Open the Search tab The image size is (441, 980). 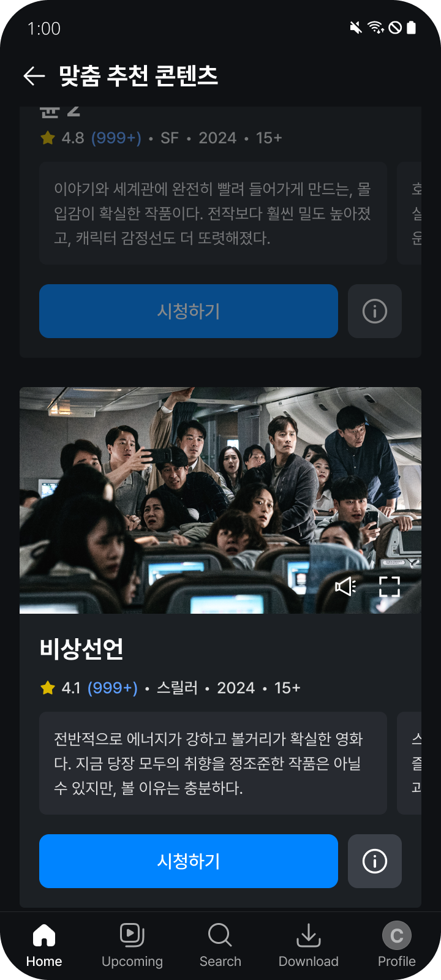click(x=221, y=946)
